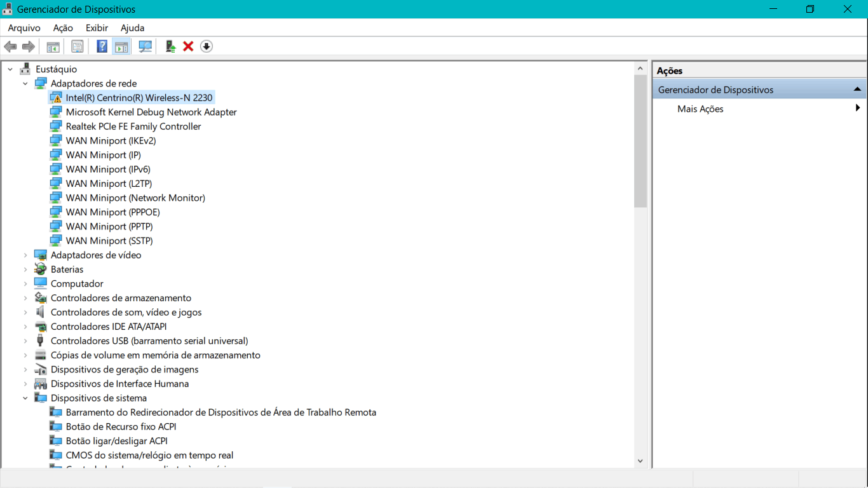This screenshot has height=488, width=868.
Task: Open the Properties toolbar icon
Action: [x=78, y=46]
